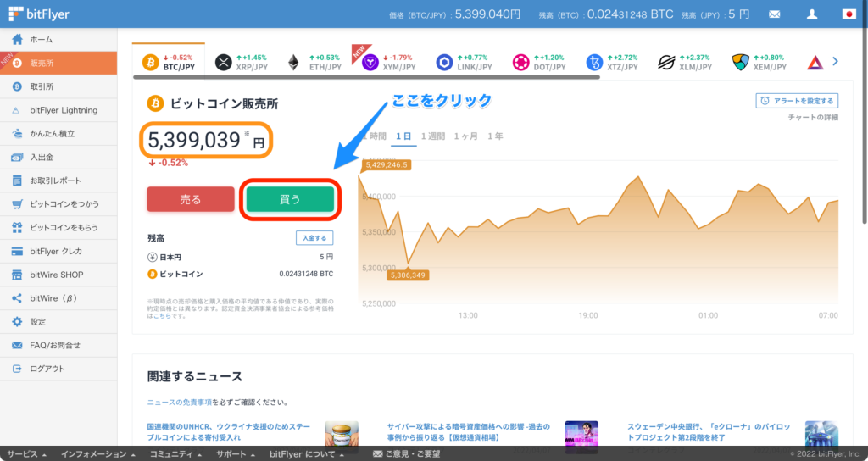Screen dimensions: 868x461
Task: Select the XLM/JPY currency tab
Action: point(685,62)
